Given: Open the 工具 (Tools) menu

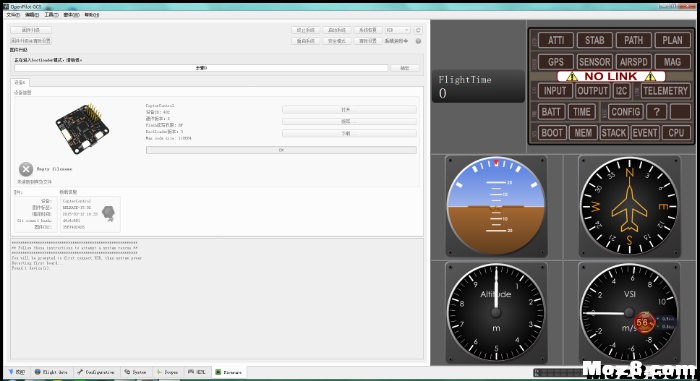Looking at the screenshot, I should point(51,15).
